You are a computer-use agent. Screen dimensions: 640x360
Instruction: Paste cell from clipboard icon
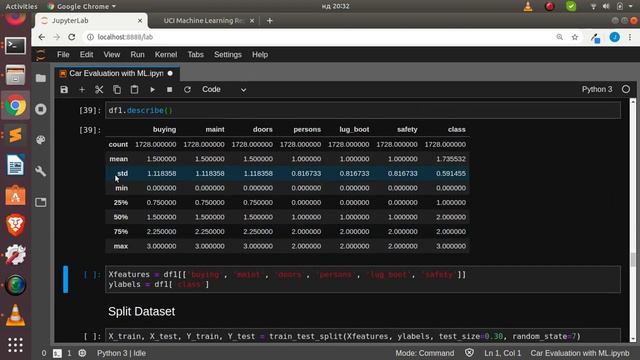134,89
